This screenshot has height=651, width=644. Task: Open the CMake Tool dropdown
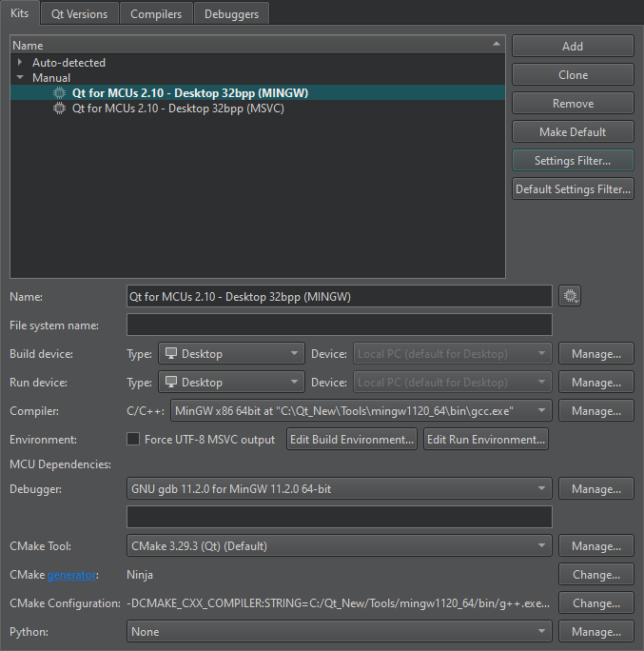tap(339, 546)
